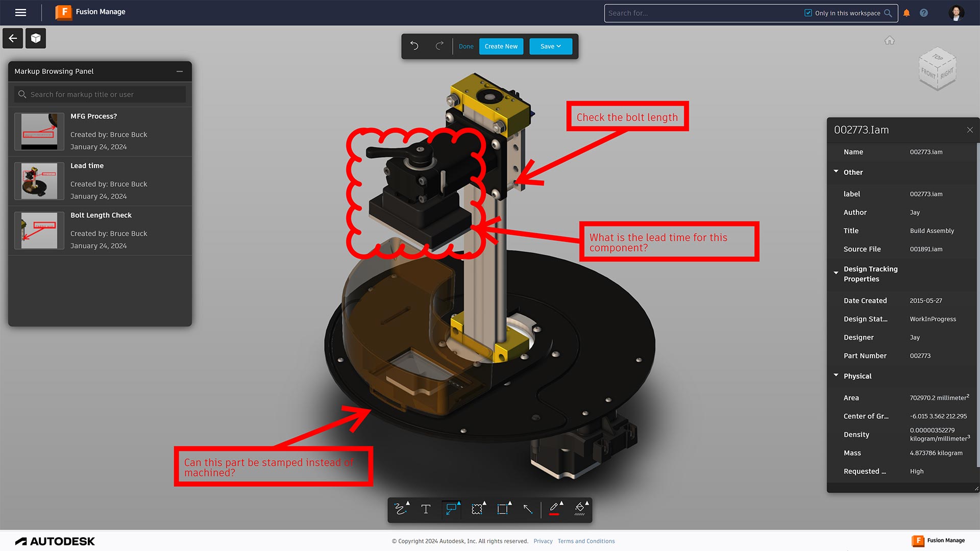Open the Privacy footer link
Screen dimensions: 980x551
pos(543,541)
